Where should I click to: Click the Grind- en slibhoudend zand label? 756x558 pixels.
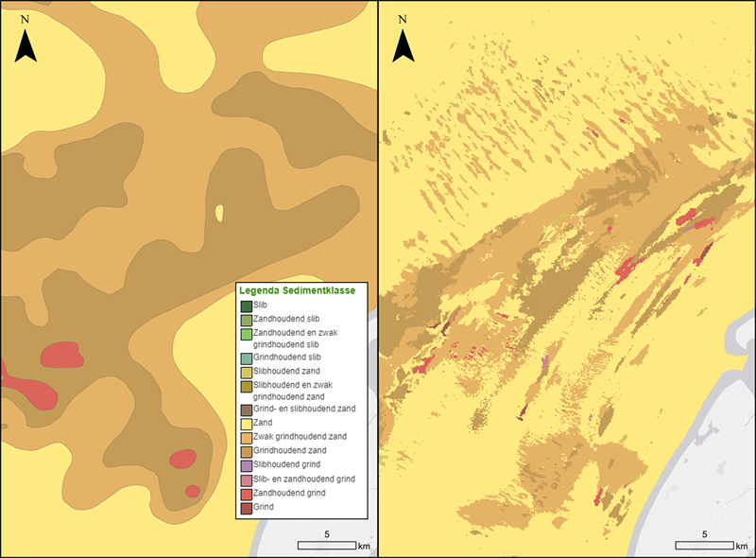pyautogui.click(x=305, y=410)
